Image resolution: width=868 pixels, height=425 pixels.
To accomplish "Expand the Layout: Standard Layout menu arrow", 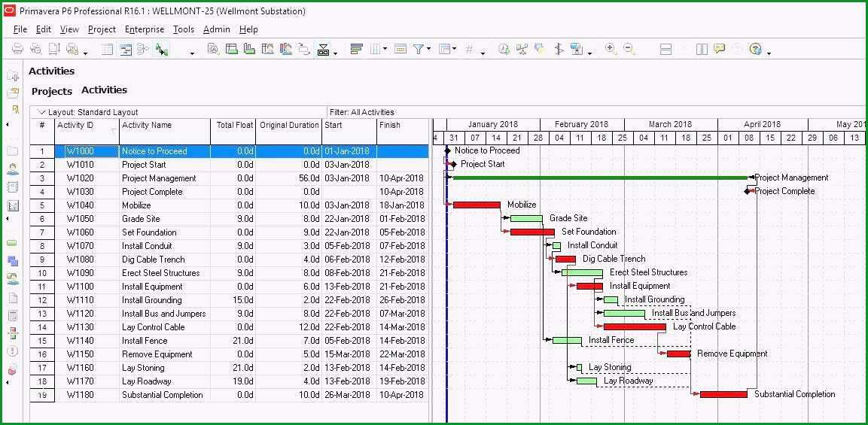I will (41, 112).
